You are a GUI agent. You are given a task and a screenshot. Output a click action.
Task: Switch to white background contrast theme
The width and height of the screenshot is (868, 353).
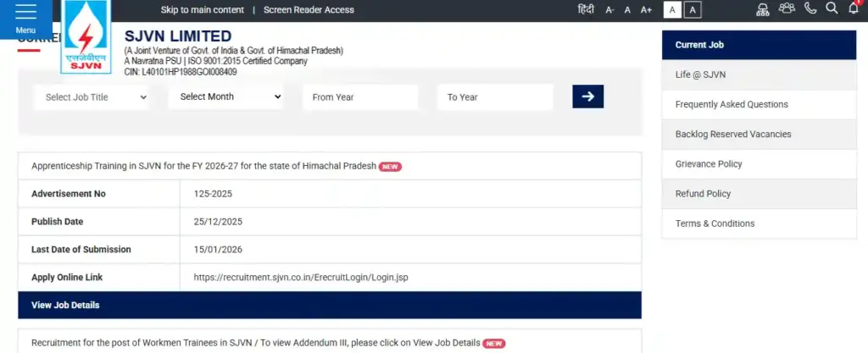pos(671,10)
